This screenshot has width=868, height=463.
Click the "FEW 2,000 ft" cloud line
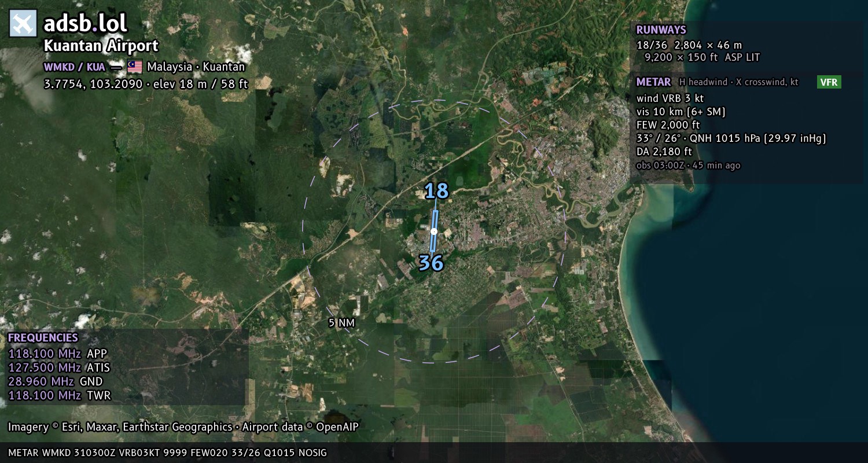(668, 125)
